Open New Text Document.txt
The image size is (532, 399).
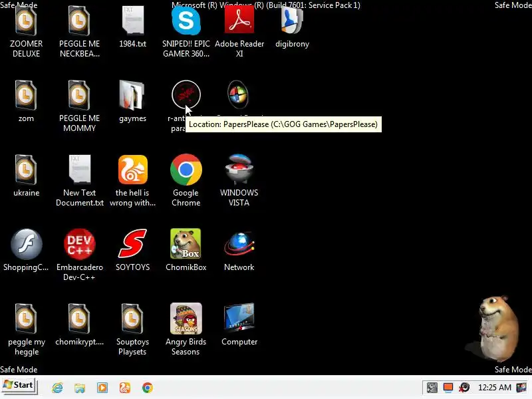(80, 169)
